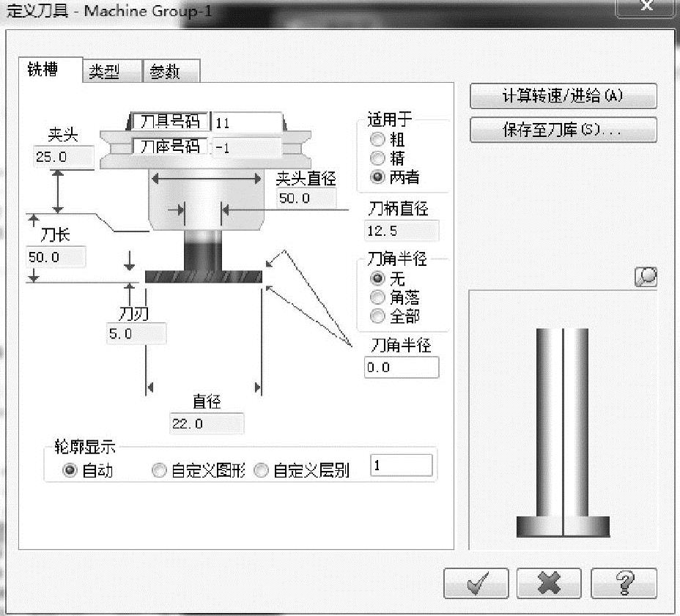
Task: Confirm with the green checkmark button
Action: (x=476, y=584)
